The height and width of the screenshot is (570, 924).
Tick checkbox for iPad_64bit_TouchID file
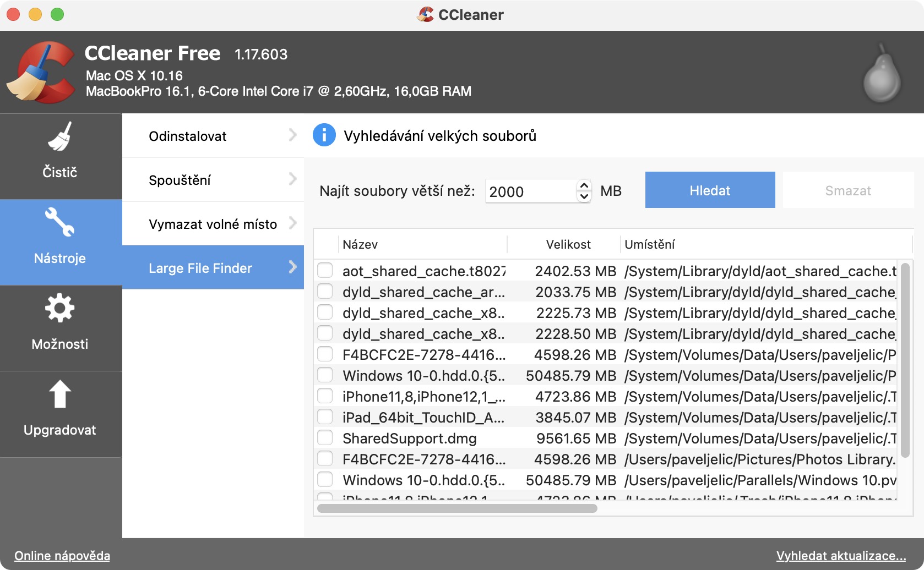click(x=325, y=417)
